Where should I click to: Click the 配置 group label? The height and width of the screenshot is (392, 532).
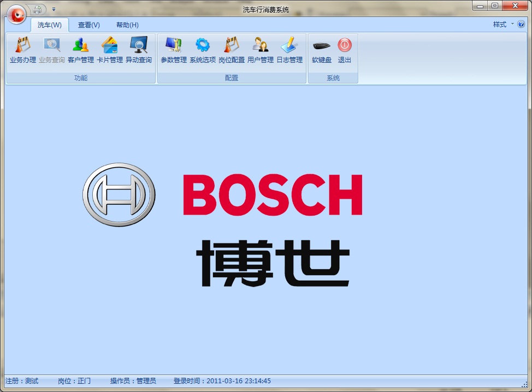click(x=232, y=78)
